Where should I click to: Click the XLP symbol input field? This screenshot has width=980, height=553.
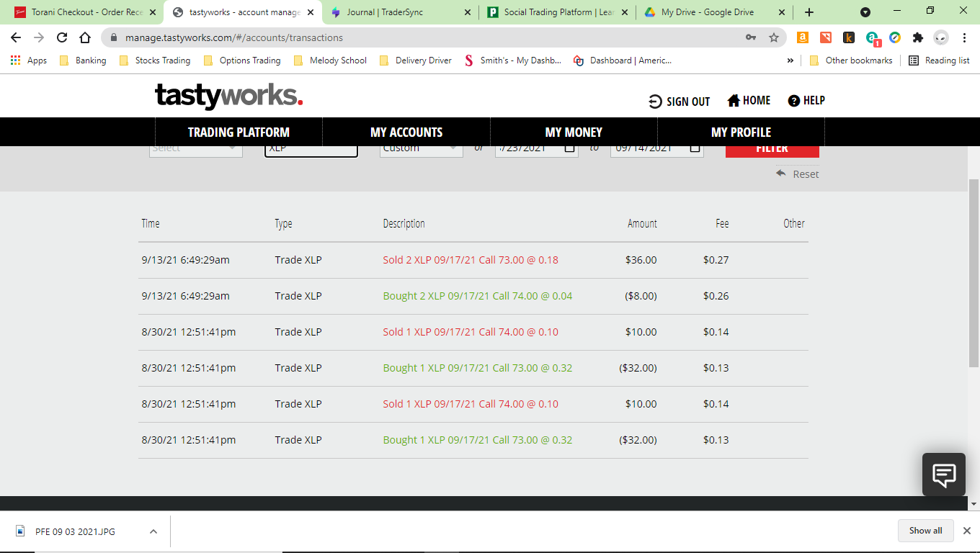coord(311,151)
